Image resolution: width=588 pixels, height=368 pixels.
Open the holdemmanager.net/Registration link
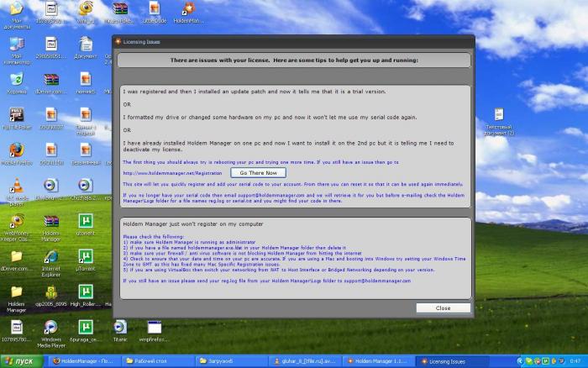(172, 173)
